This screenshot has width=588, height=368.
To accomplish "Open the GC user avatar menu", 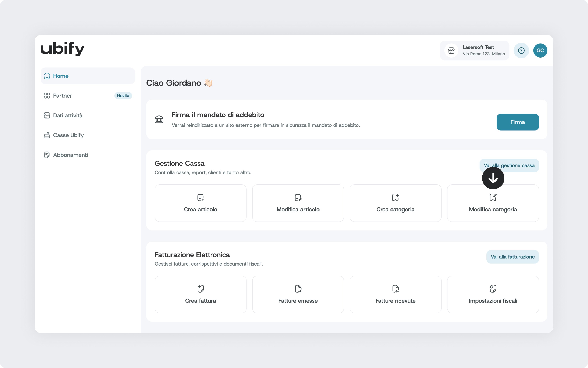I will click(x=540, y=51).
